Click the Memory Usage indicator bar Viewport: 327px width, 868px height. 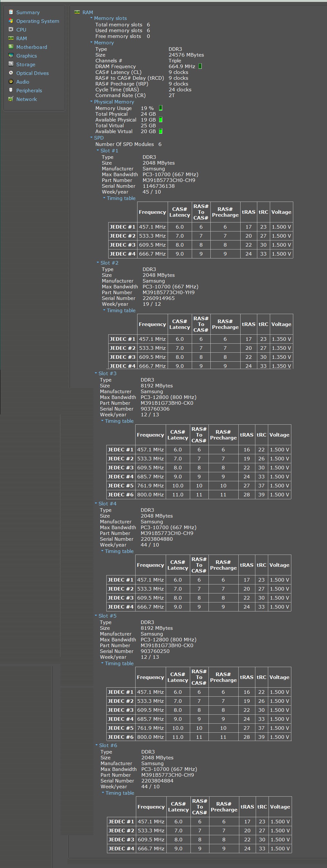[161, 108]
